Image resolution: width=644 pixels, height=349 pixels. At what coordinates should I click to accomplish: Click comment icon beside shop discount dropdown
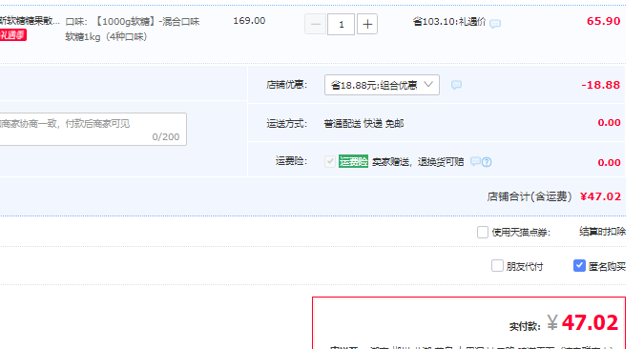pos(456,85)
